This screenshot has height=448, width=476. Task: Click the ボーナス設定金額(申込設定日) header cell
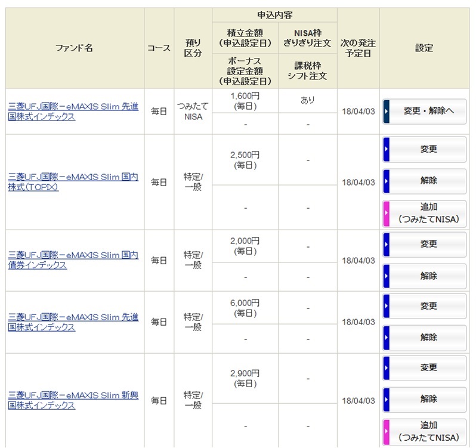coord(245,71)
